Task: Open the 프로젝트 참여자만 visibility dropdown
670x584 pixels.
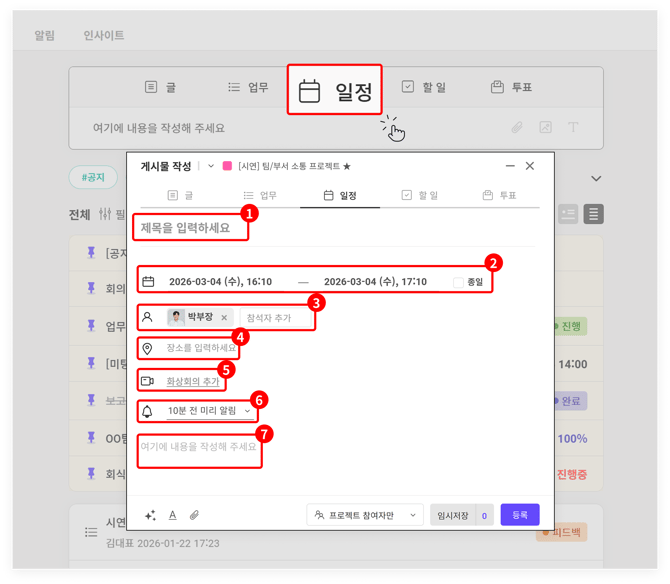Action: tap(365, 515)
